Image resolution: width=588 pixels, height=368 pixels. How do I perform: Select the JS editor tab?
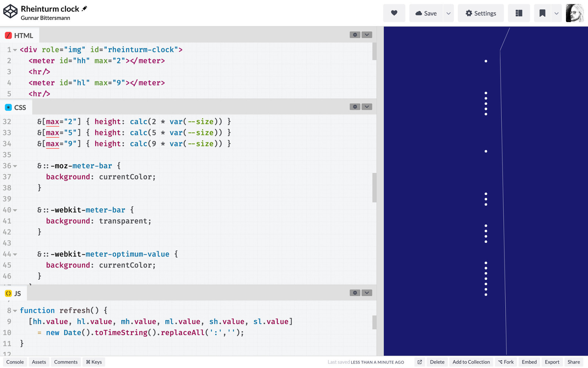[x=13, y=293]
